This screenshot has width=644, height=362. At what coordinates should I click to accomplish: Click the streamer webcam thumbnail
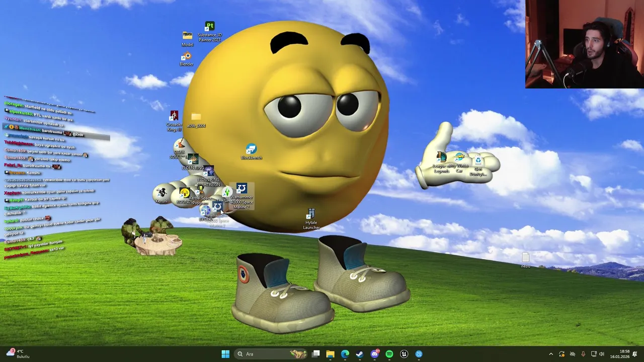point(584,44)
